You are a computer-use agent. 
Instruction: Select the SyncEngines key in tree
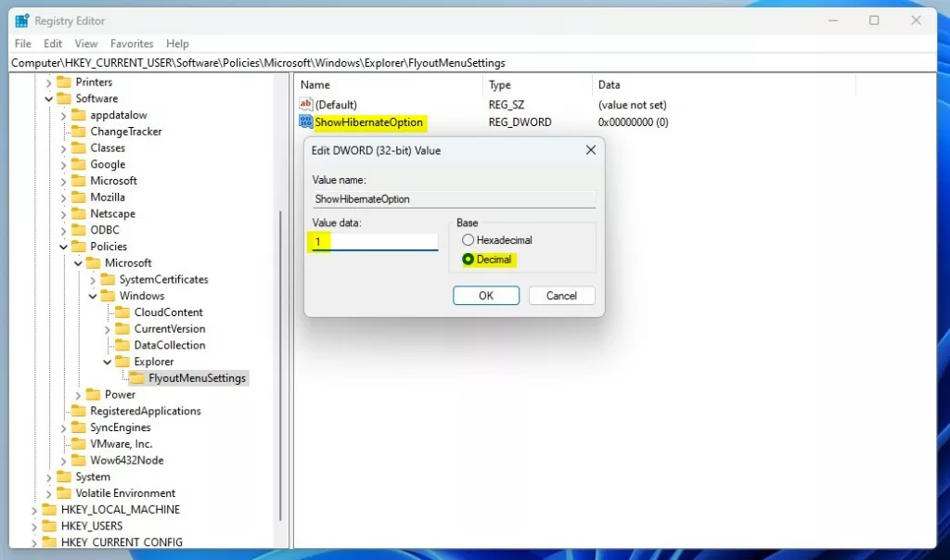(x=120, y=427)
